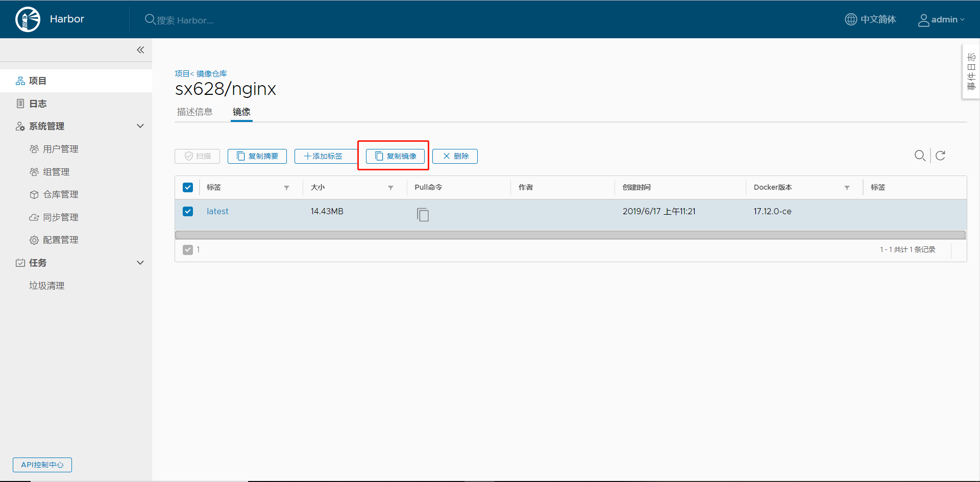Open the latest tag link
This screenshot has width=980, height=482.
217,211
